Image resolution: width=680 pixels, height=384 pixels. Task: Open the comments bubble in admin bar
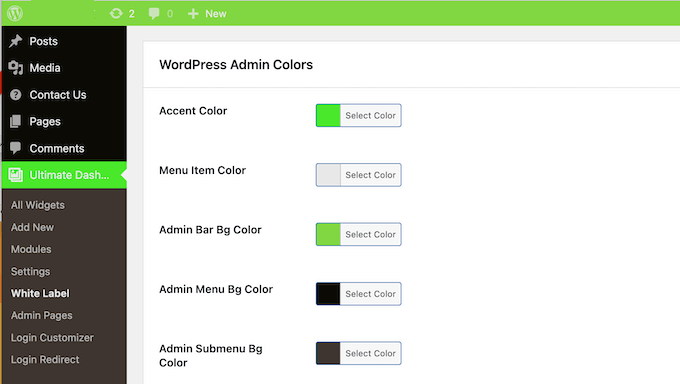(x=154, y=13)
